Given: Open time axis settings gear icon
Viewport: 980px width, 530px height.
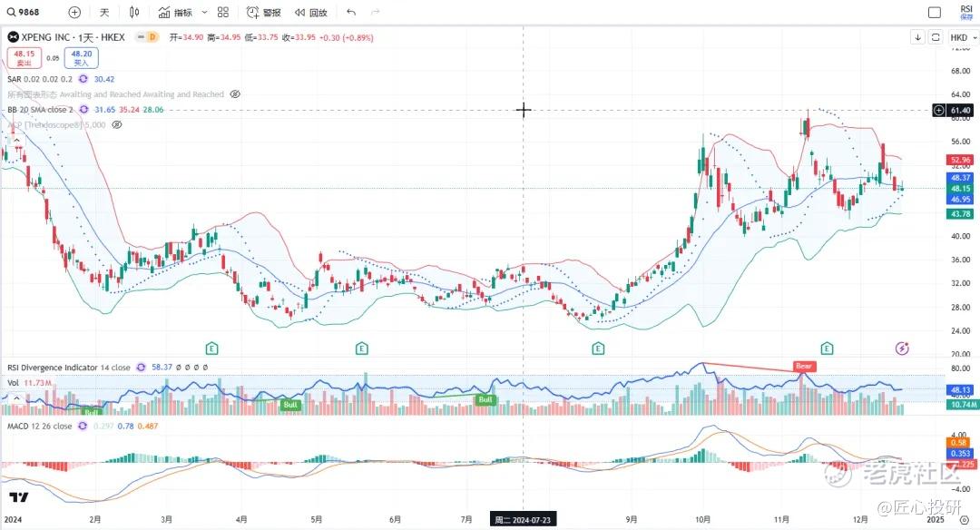Looking at the screenshot, I should coord(965,520).
